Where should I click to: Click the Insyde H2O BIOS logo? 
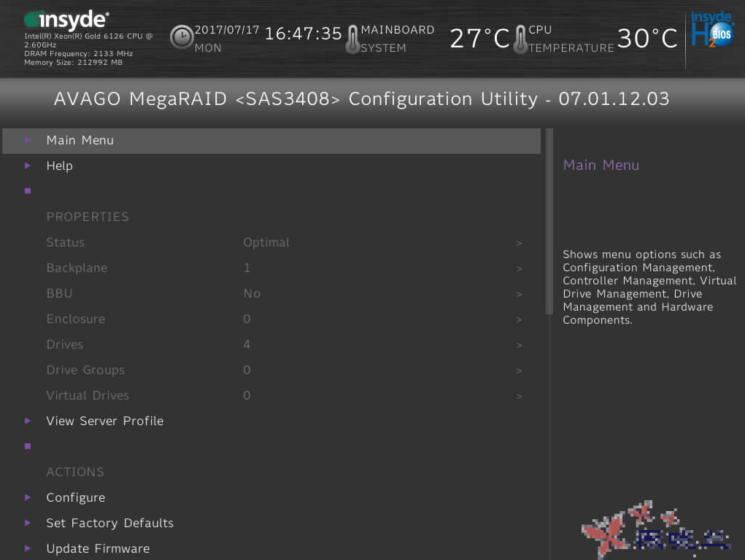(711, 29)
